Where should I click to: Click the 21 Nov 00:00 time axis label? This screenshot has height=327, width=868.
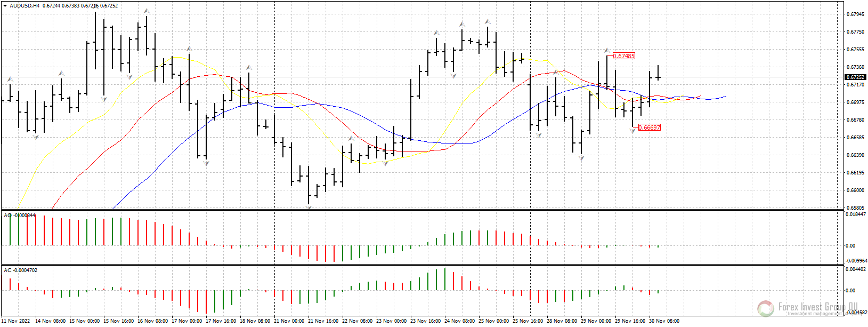pos(289,321)
